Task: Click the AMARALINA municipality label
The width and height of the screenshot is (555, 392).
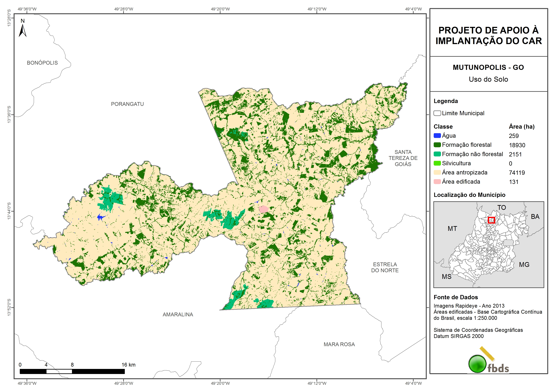Action: 178,314
